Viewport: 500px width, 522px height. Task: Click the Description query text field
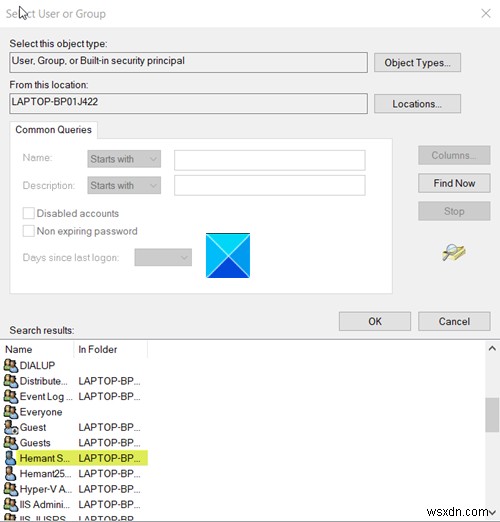point(270,185)
